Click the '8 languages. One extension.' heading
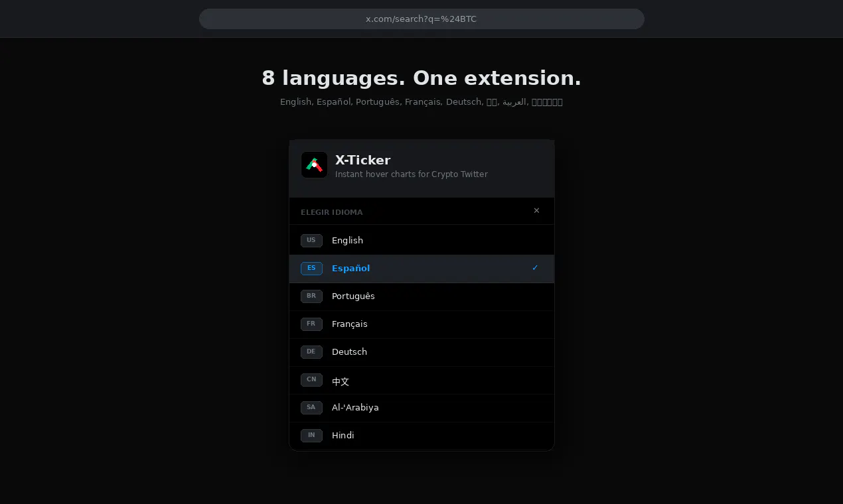 point(421,78)
